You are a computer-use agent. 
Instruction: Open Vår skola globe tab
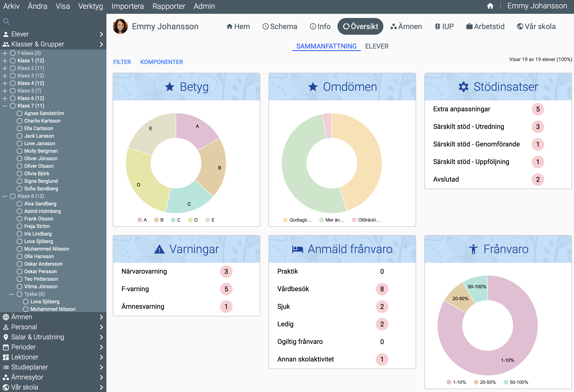point(520,26)
